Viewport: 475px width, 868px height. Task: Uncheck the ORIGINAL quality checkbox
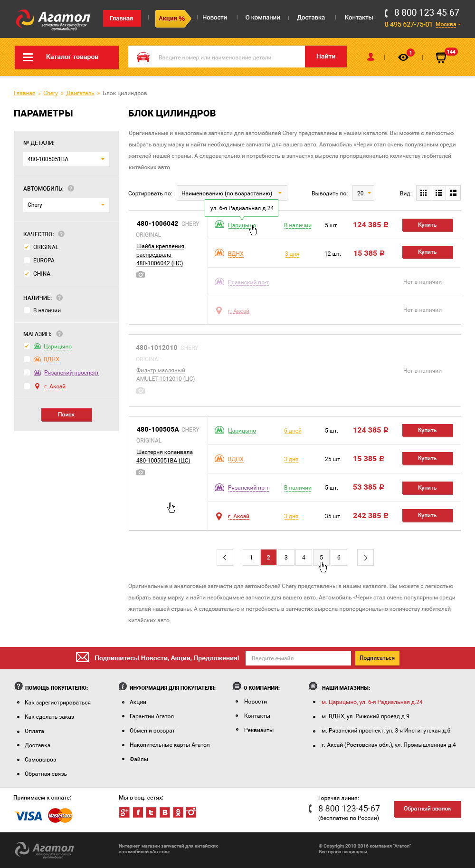click(x=27, y=247)
